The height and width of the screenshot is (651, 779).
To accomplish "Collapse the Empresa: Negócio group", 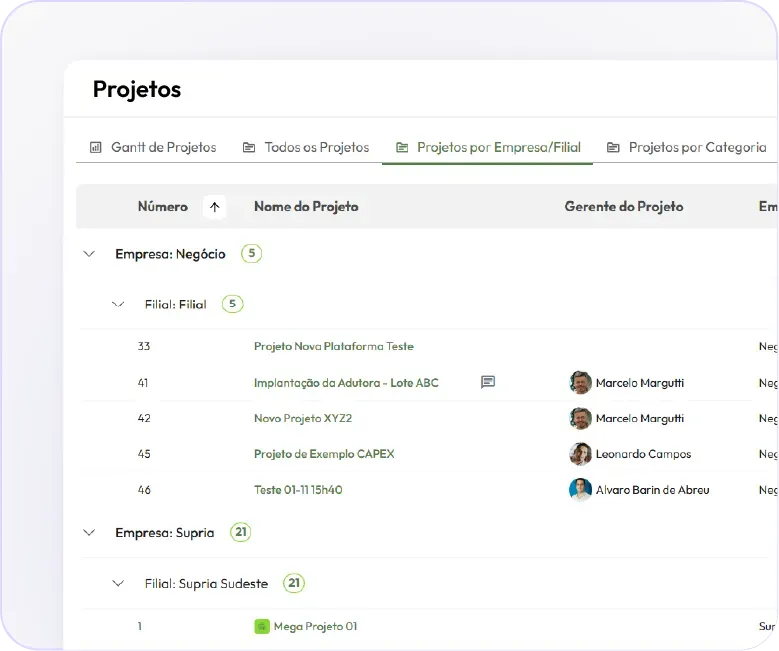I will pyautogui.click(x=90, y=254).
